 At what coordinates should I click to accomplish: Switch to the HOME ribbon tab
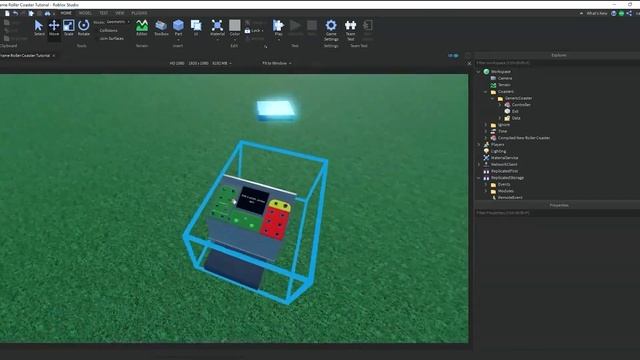point(66,13)
